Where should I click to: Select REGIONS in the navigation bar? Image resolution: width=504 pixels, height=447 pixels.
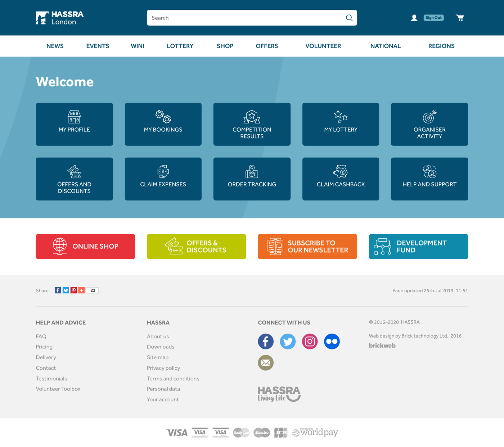coord(441,46)
